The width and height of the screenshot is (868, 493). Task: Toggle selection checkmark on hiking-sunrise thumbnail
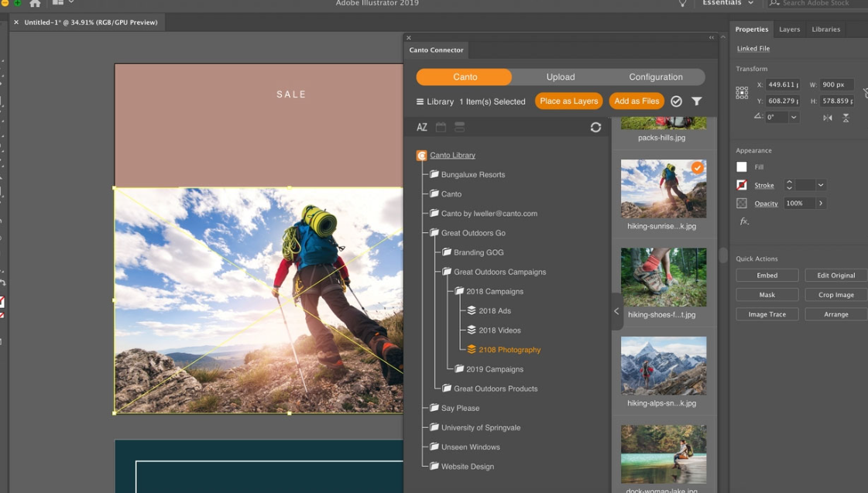(x=698, y=168)
